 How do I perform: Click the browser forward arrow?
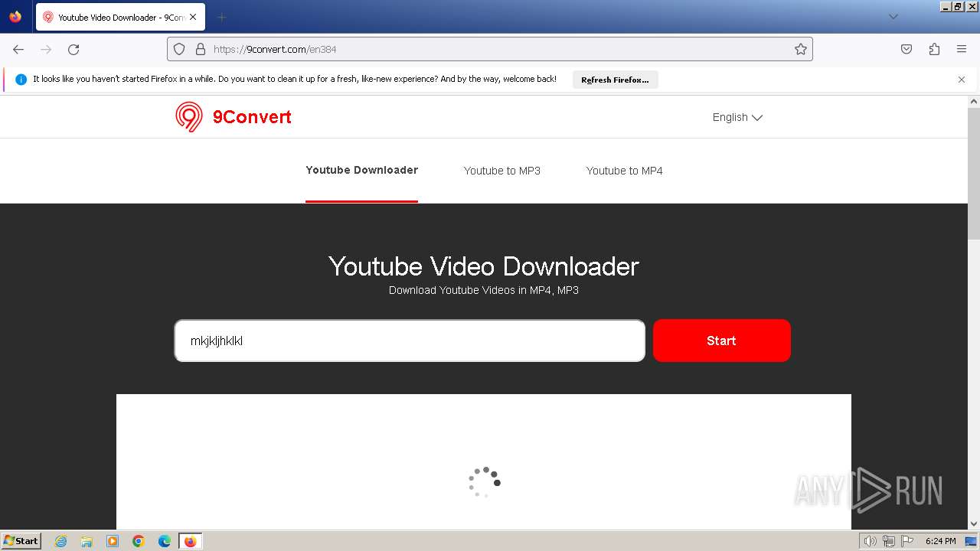[x=46, y=49]
